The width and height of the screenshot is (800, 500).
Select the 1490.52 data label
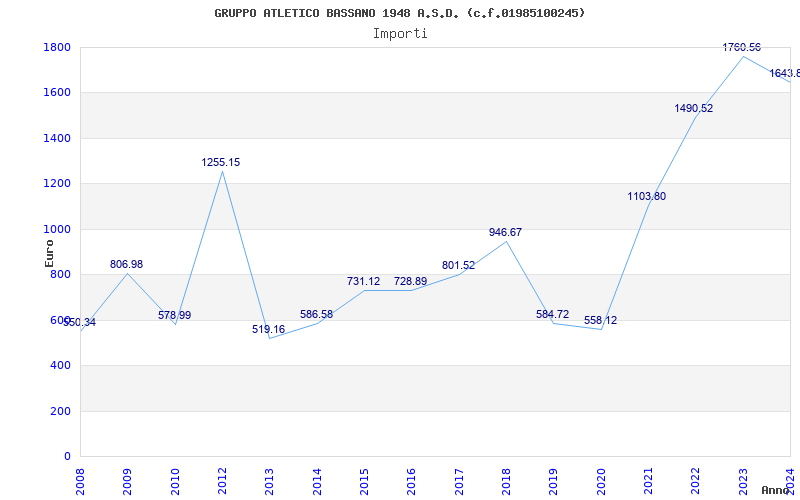[693, 108]
